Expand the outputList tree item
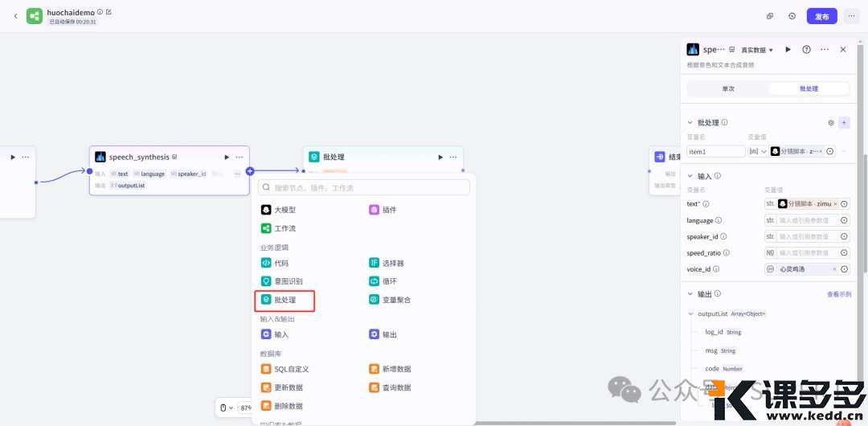This screenshot has height=426, width=868. [690, 313]
